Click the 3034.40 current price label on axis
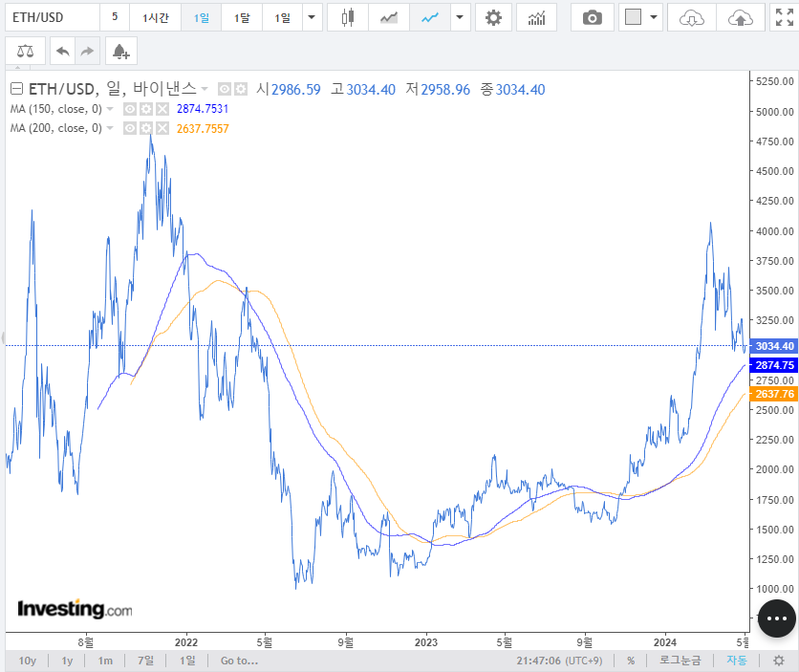This screenshot has width=799, height=672. click(x=774, y=346)
